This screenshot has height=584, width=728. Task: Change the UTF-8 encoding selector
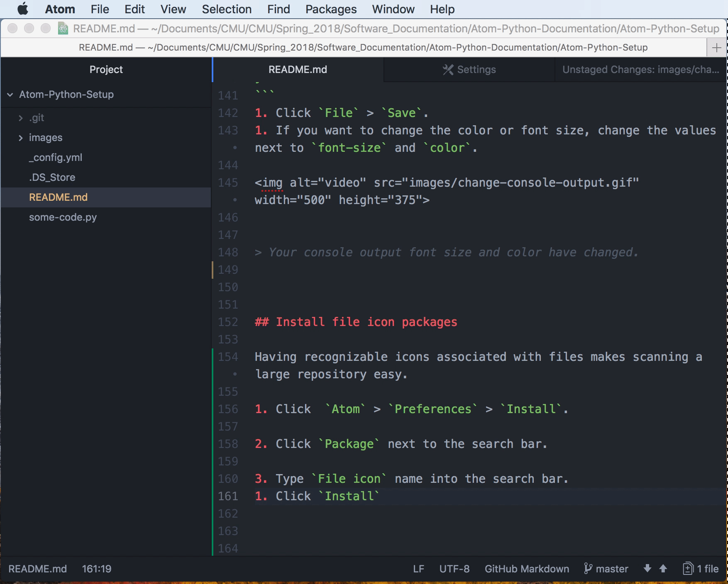pos(454,569)
